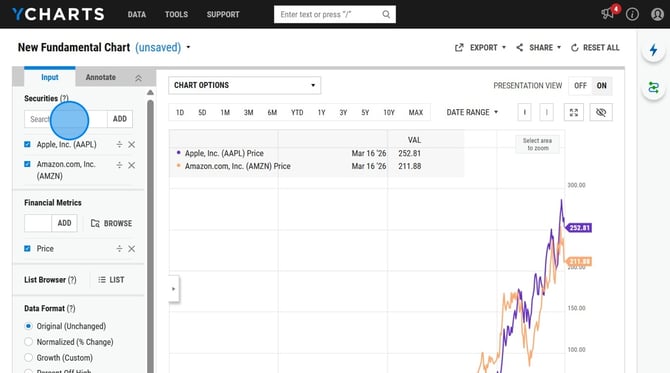
Task: Open the CHART OPTIONS dropdown
Action: tap(244, 85)
